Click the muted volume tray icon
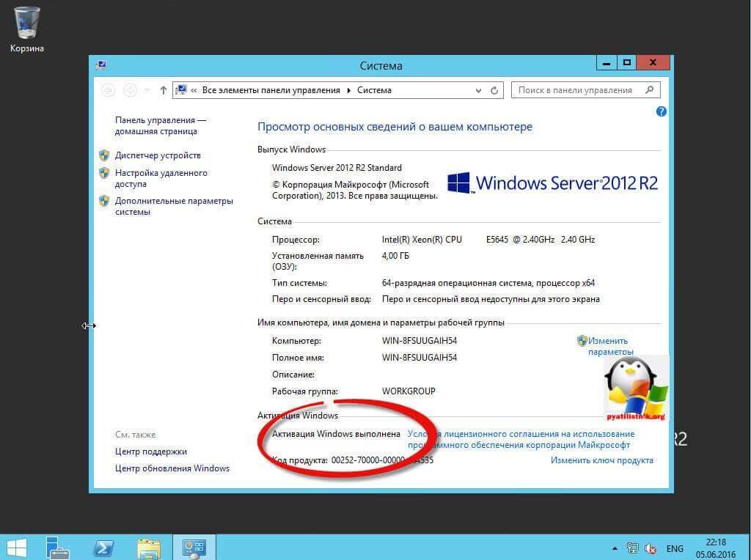751x560 pixels. [651, 548]
